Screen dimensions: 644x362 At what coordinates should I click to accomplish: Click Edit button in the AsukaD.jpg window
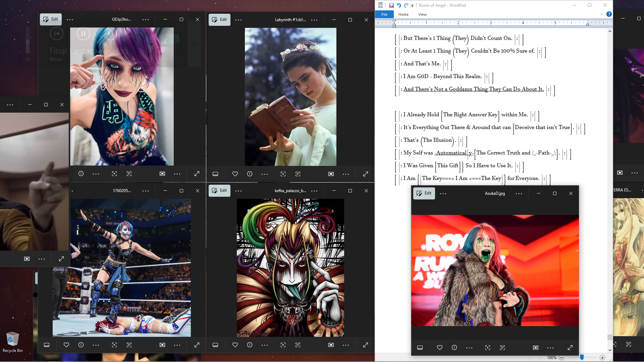click(424, 193)
